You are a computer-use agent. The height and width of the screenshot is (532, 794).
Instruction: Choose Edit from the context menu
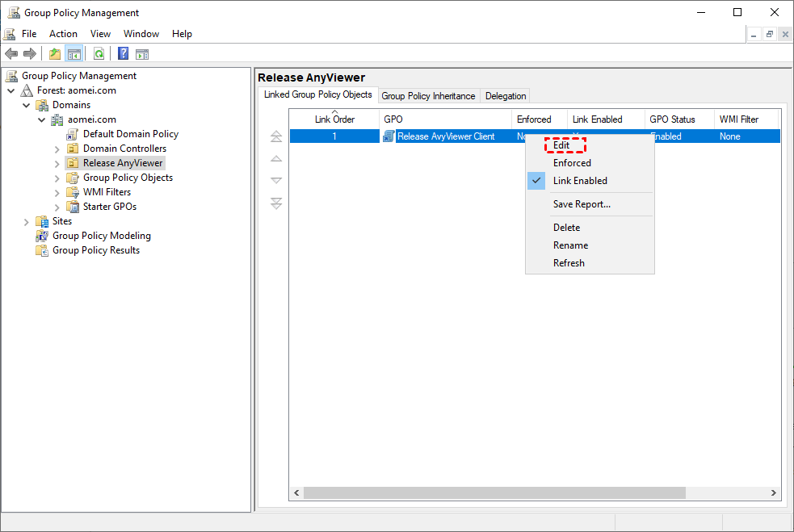[x=562, y=145]
